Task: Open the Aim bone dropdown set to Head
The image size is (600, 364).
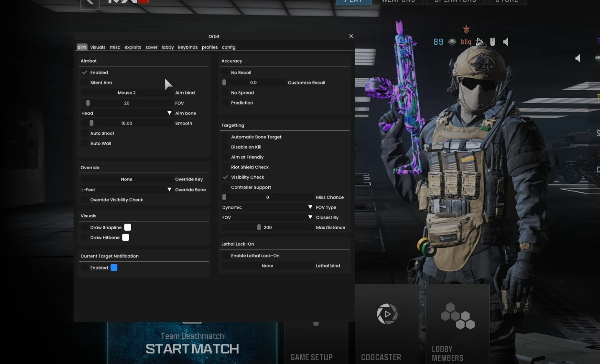Action: click(x=127, y=113)
